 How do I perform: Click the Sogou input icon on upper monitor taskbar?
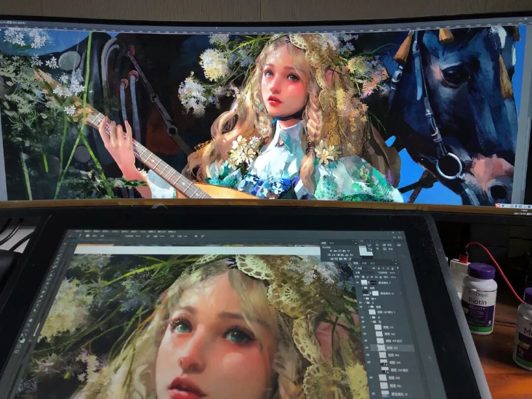tap(498, 205)
